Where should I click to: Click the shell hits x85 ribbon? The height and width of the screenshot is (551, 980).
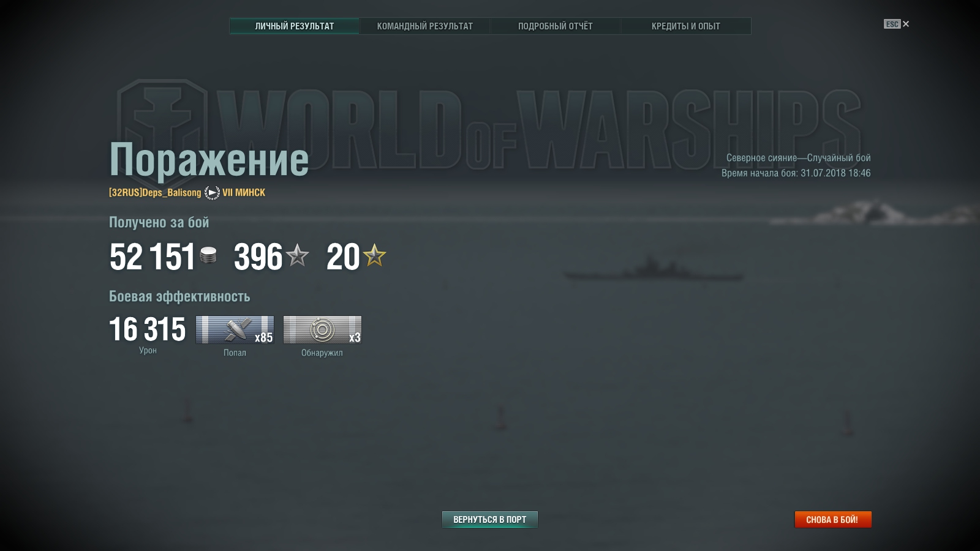[235, 329]
